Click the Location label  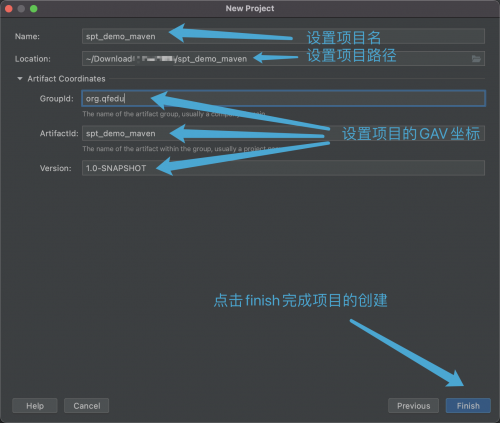point(33,59)
